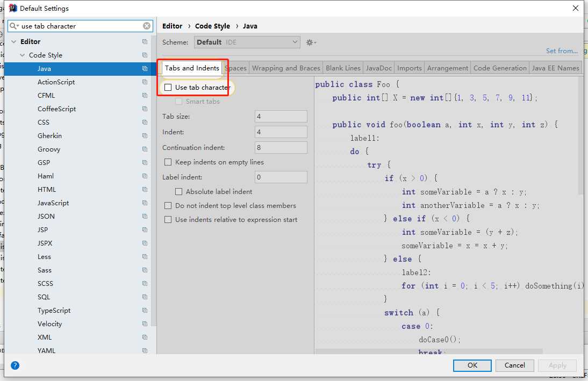Screen dimensions: 588x381
Task: Click copy icon in Editor row
Action: [145, 41]
